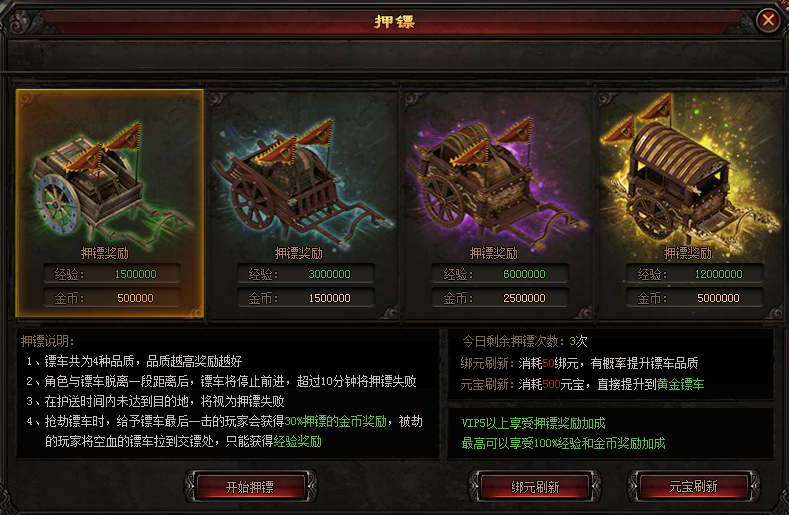
Task: Click the 3000000 experience reward value
Action: pos(329,274)
